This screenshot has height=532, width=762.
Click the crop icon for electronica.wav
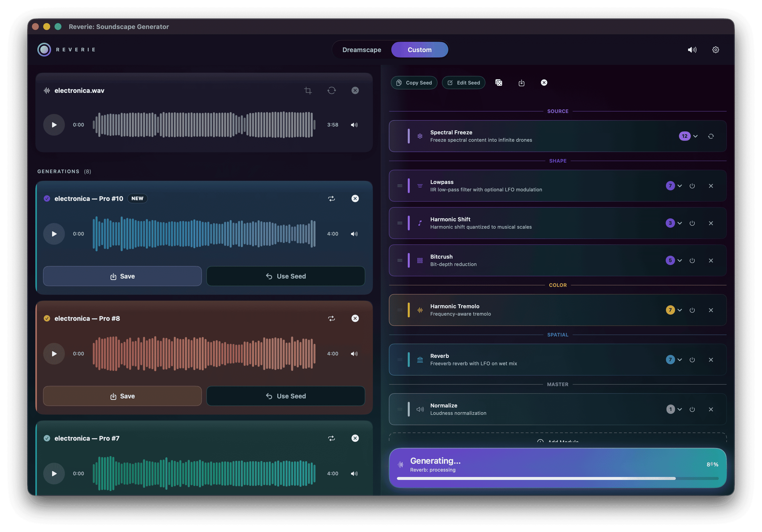click(x=308, y=90)
